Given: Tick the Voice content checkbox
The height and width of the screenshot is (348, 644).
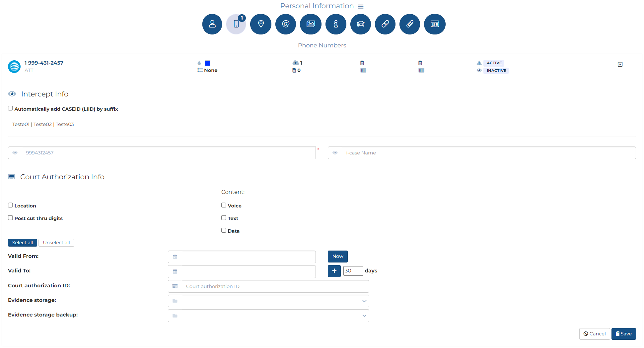Looking at the screenshot, I should point(224,205).
